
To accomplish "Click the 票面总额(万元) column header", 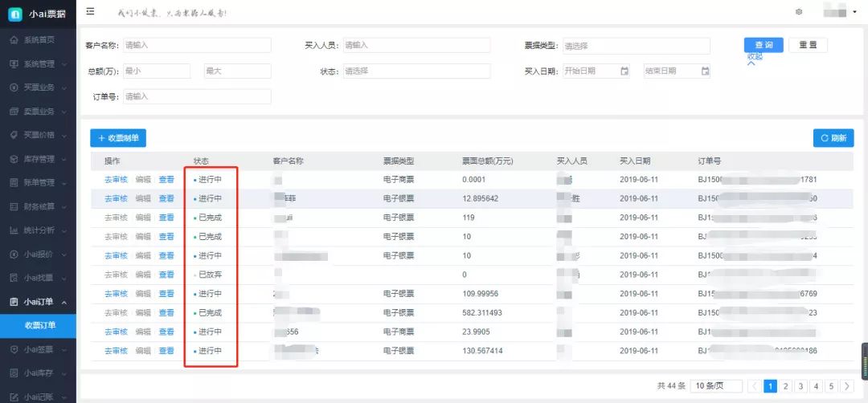I will [x=488, y=161].
